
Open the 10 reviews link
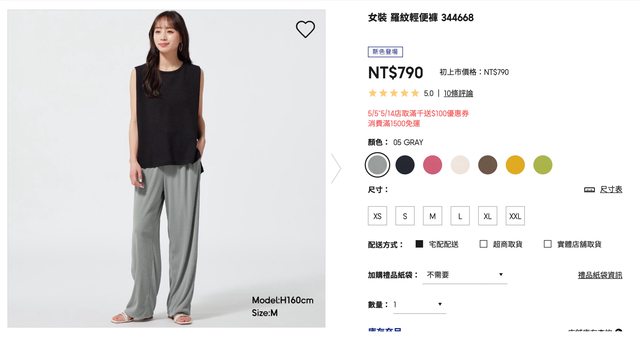coord(458,93)
